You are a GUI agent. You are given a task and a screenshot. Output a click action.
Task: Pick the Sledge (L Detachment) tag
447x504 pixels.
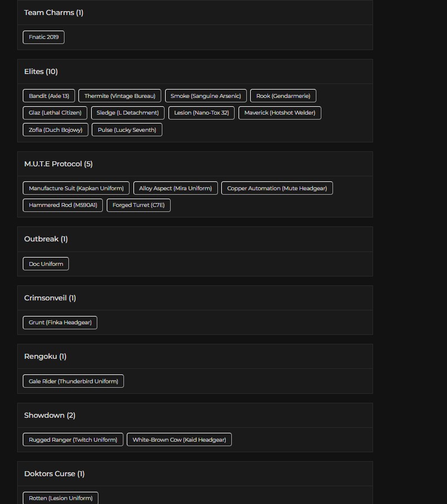tap(128, 113)
